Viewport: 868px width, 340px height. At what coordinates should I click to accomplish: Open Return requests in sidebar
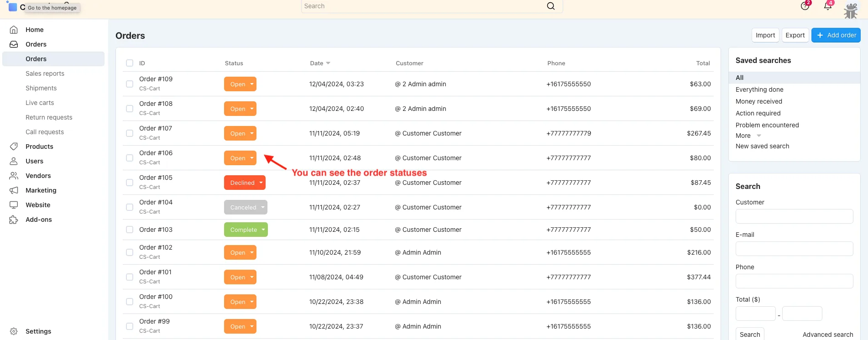pos(49,117)
